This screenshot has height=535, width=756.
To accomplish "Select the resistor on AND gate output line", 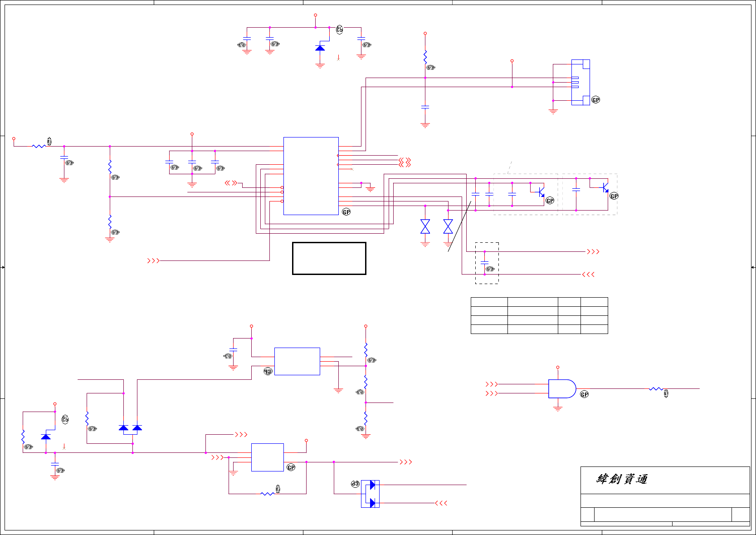I will pos(656,389).
